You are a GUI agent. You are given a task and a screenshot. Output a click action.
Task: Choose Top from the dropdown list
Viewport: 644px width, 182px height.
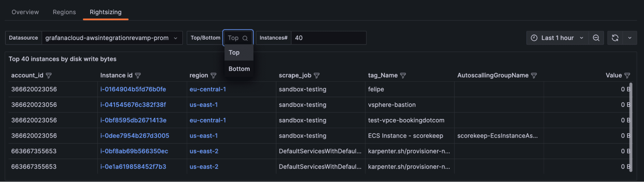[239, 52]
